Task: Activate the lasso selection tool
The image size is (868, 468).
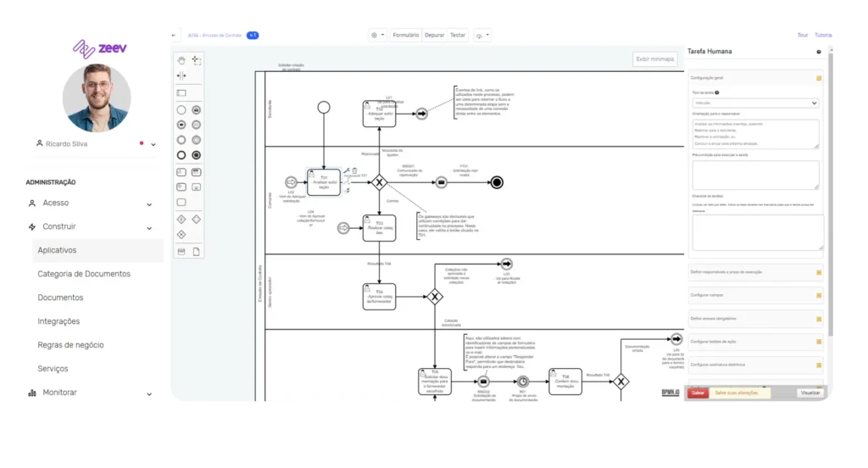Action: point(196,60)
